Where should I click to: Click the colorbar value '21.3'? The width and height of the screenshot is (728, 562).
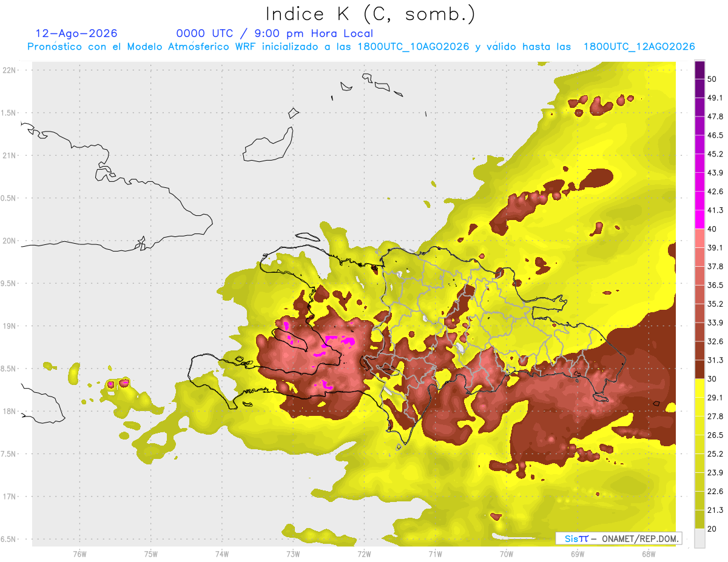click(715, 510)
